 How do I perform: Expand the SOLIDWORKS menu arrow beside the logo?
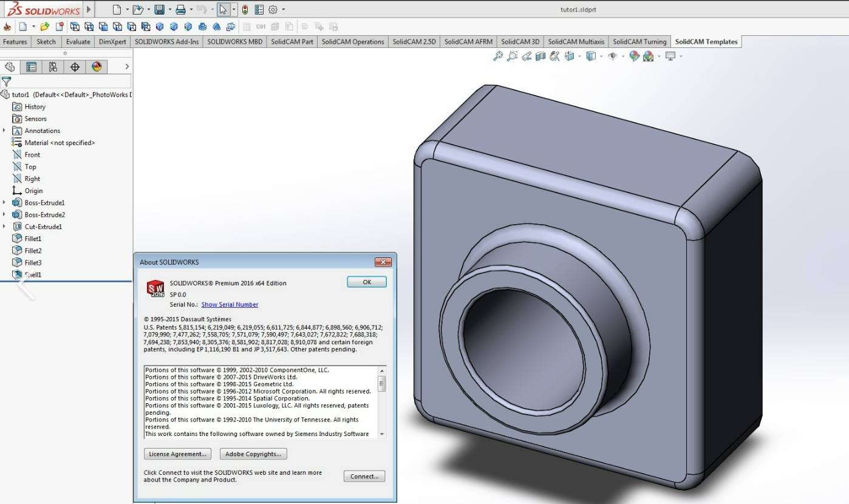click(89, 10)
